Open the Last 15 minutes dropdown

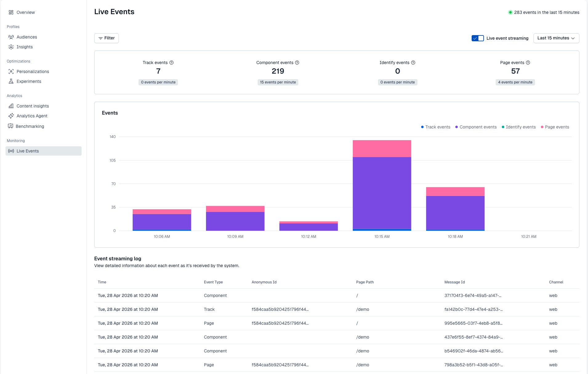(556, 38)
